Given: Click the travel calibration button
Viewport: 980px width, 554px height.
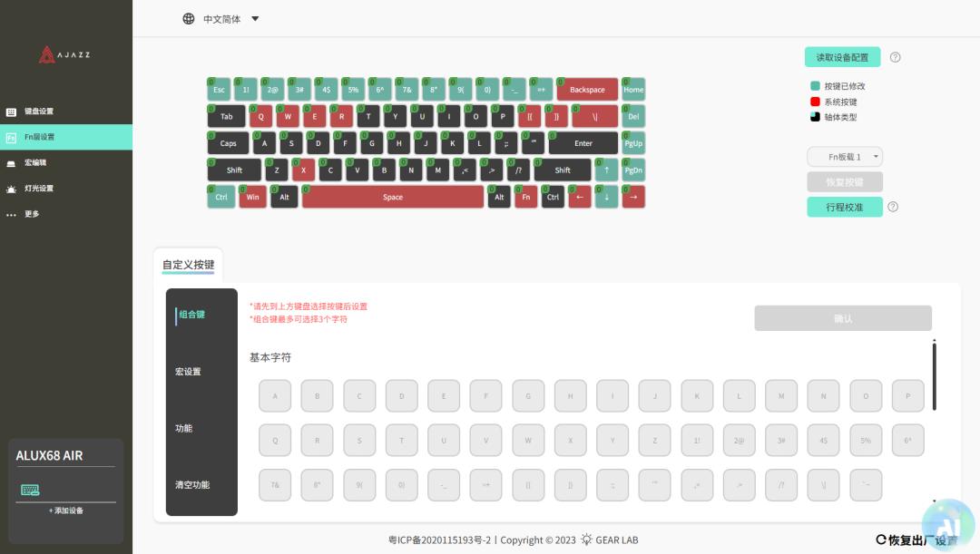Looking at the screenshot, I should point(844,207).
